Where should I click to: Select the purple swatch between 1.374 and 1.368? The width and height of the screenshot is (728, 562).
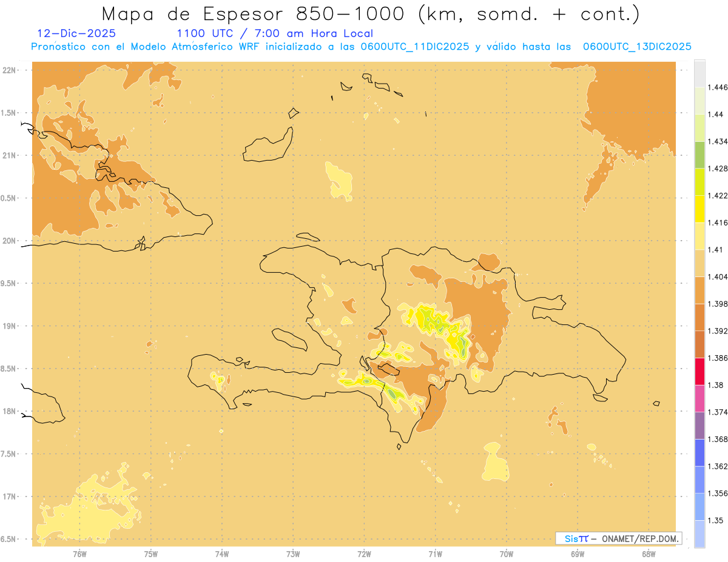coord(699,426)
